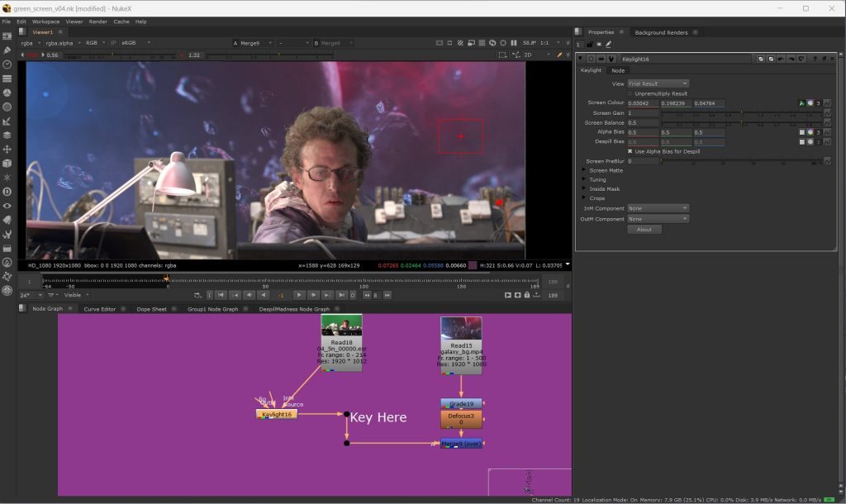Go to the first frame
846x504 pixels.
tap(221, 295)
